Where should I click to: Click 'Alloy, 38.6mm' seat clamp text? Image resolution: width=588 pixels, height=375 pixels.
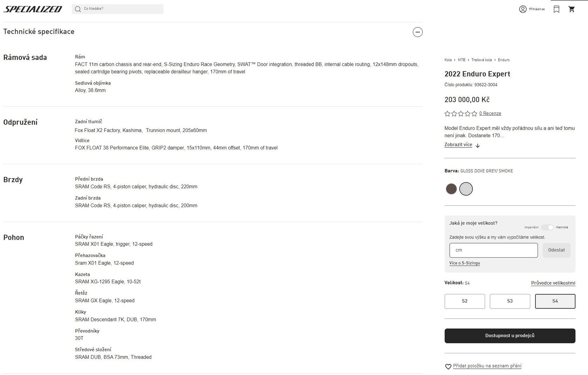tap(90, 90)
